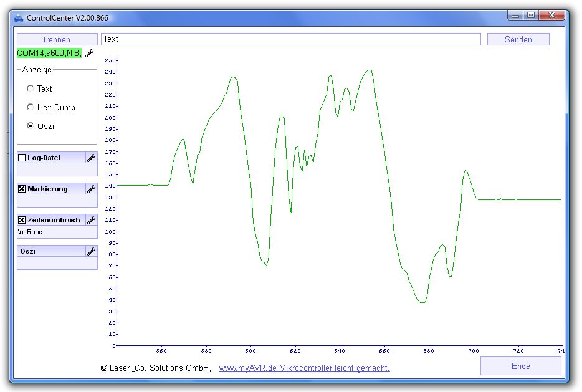Click the Senden button
The width and height of the screenshot is (582, 392).
pos(518,39)
